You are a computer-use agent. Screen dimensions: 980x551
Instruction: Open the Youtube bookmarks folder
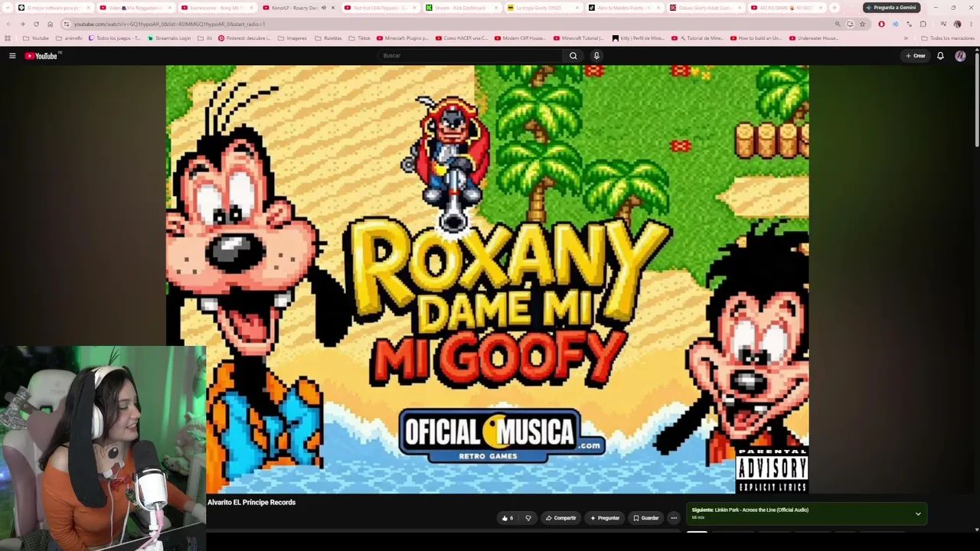(36, 38)
